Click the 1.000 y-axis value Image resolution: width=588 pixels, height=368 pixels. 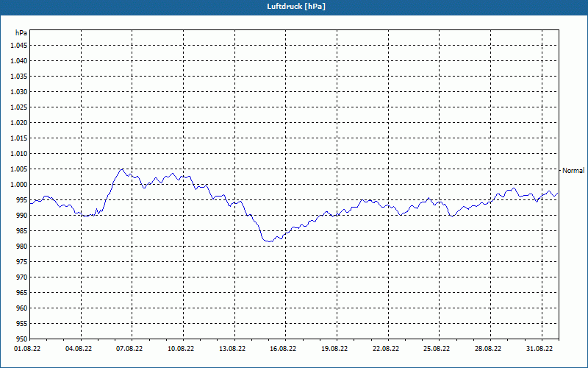tap(19, 185)
